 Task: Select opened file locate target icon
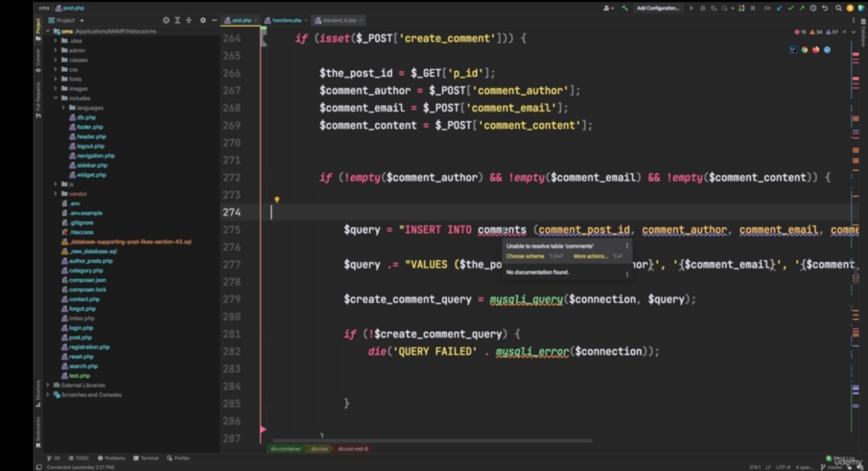coord(166,20)
